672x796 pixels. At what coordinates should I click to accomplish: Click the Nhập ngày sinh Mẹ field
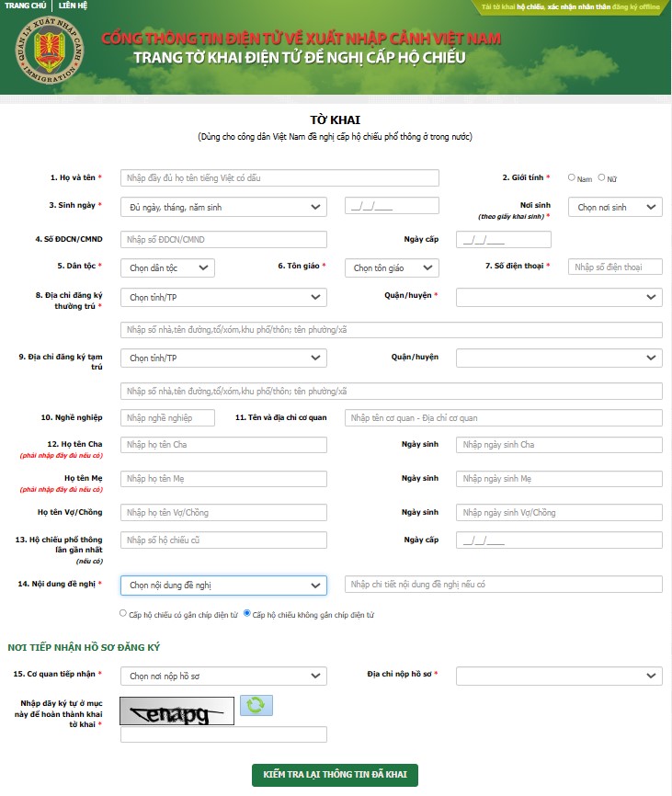coord(559,479)
